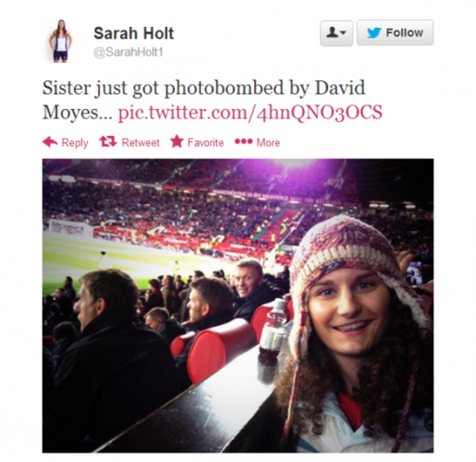Click the person silhouette icon
476x462 pixels.
pyautogui.click(x=332, y=32)
